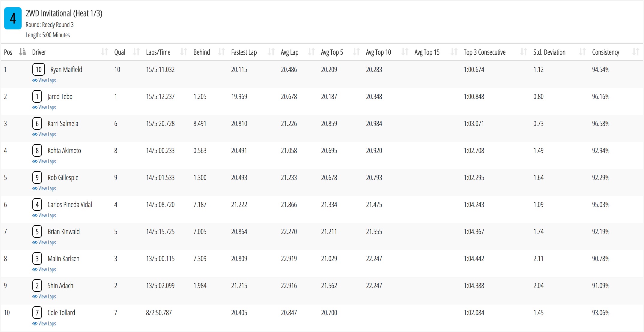Click Karri Salmela's car number 6 badge
The width and height of the screenshot is (644, 332).
pos(37,124)
